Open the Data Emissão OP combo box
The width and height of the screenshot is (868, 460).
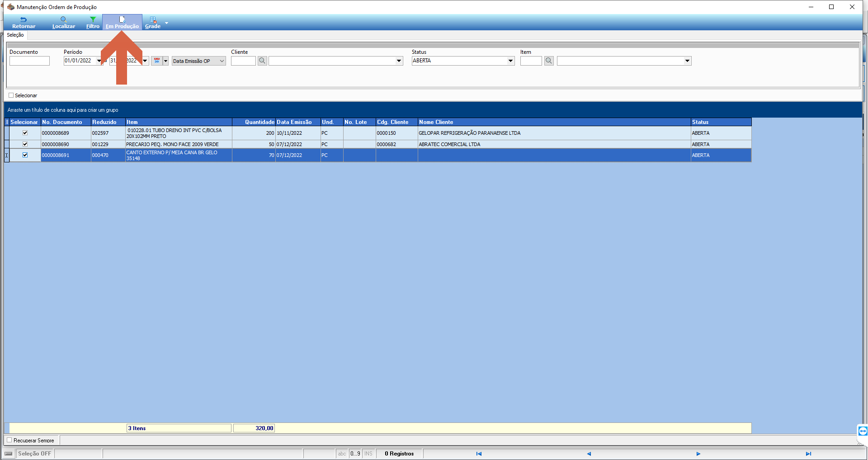tap(198, 61)
